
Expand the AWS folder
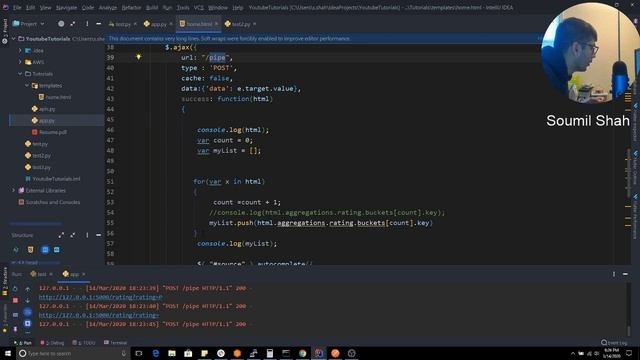[20, 62]
